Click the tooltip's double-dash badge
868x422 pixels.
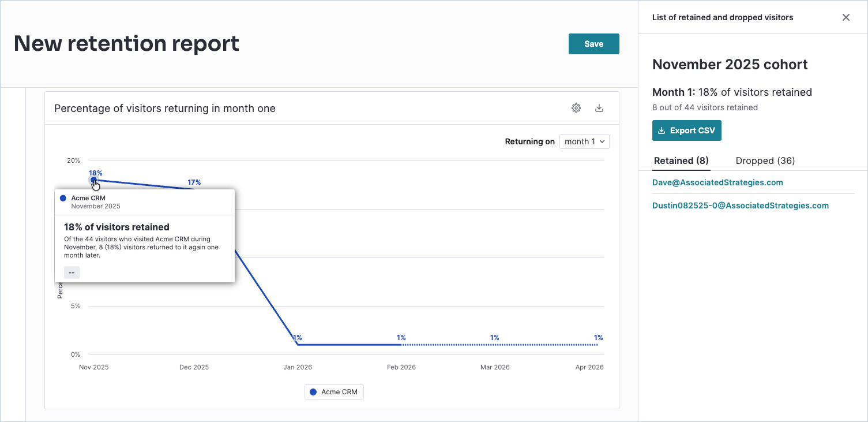72,272
